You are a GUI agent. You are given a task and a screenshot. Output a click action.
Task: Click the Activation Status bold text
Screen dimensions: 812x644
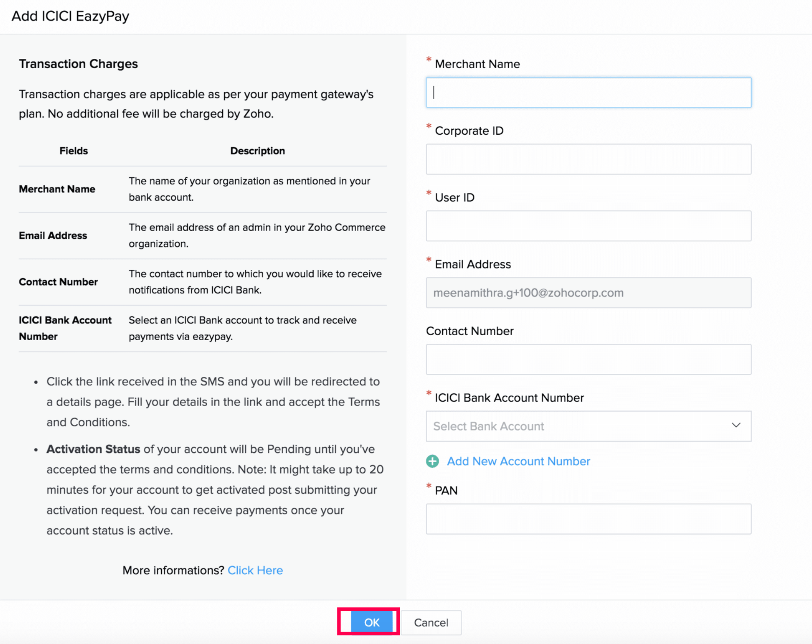94,449
